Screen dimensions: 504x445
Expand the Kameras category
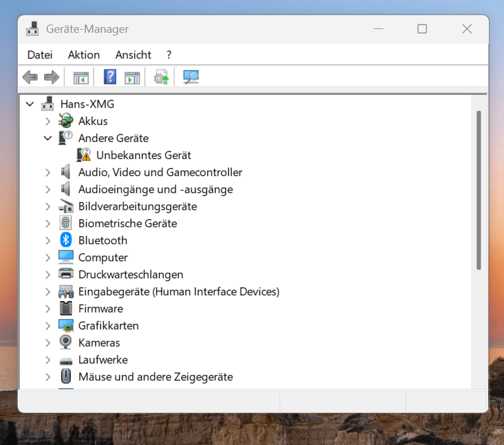coord(48,343)
